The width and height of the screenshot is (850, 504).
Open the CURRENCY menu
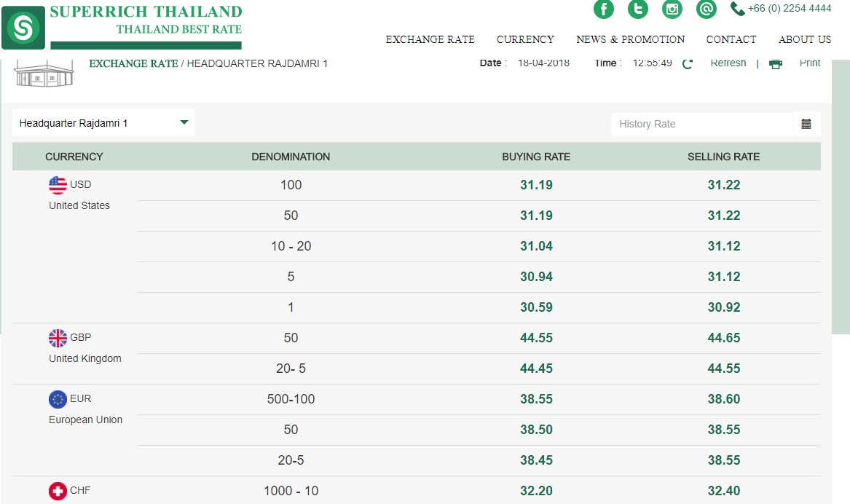point(525,39)
